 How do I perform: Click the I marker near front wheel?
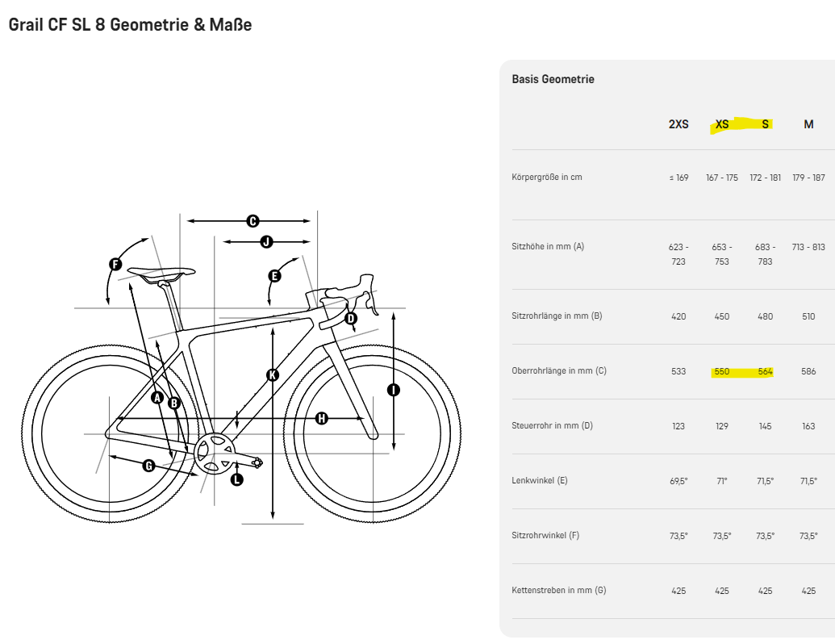point(394,390)
